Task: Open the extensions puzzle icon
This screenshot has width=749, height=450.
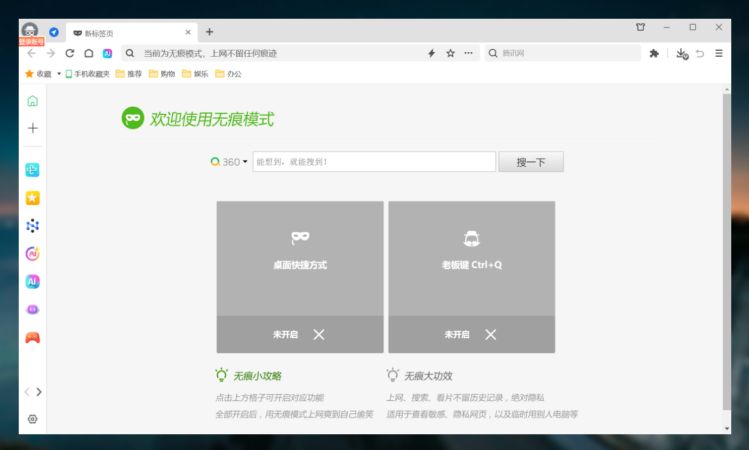Action: coord(654,53)
